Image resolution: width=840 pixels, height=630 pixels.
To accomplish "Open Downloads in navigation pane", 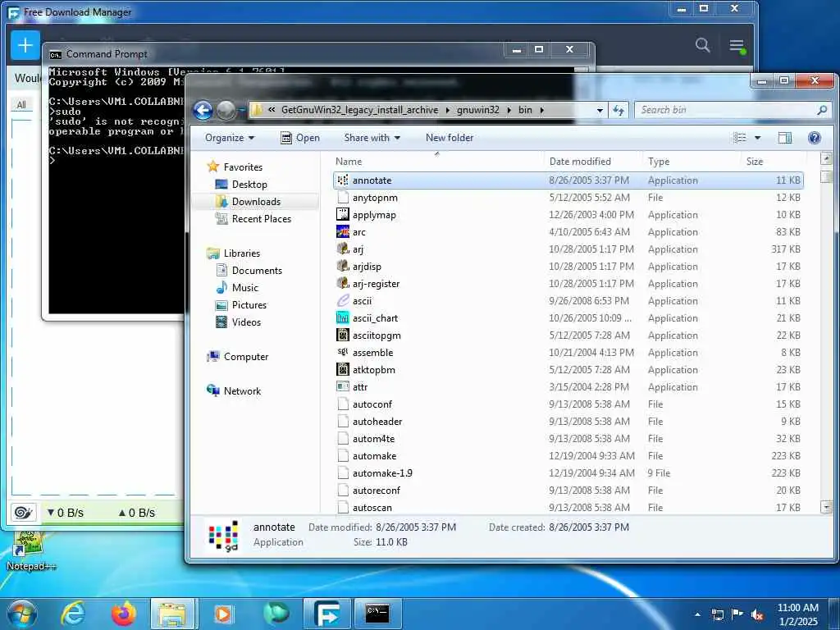I will 256,202.
